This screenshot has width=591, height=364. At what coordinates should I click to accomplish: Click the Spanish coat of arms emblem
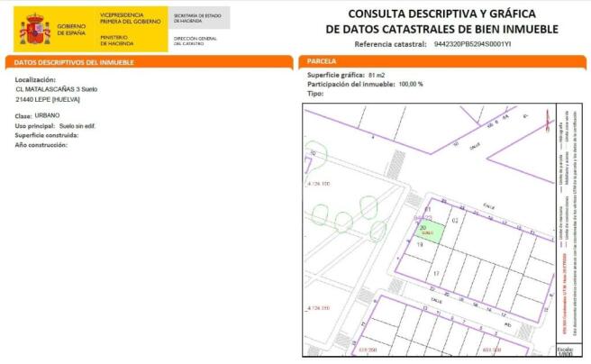point(34,30)
